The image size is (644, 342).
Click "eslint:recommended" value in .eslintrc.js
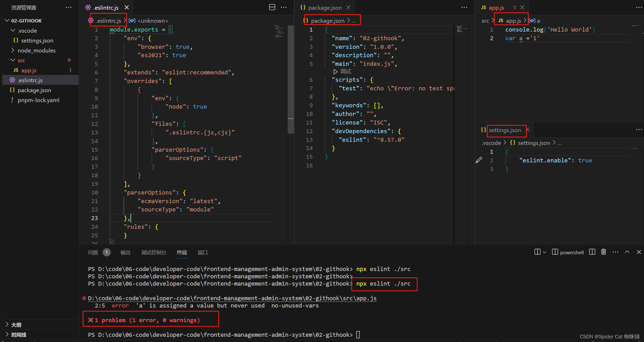tap(196, 72)
